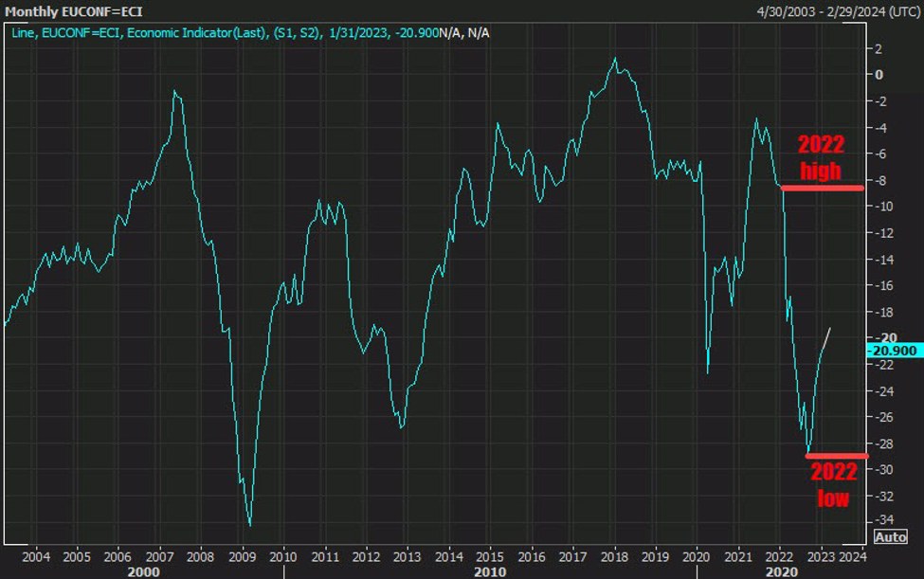Click the 2024 axis label
This screenshot has height=579, width=924.
(x=851, y=558)
